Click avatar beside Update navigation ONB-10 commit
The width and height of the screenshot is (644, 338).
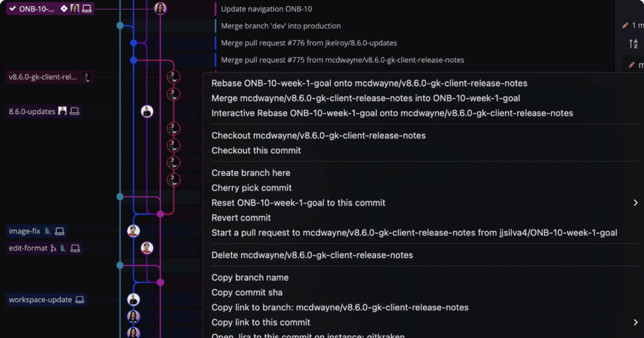[x=160, y=9]
